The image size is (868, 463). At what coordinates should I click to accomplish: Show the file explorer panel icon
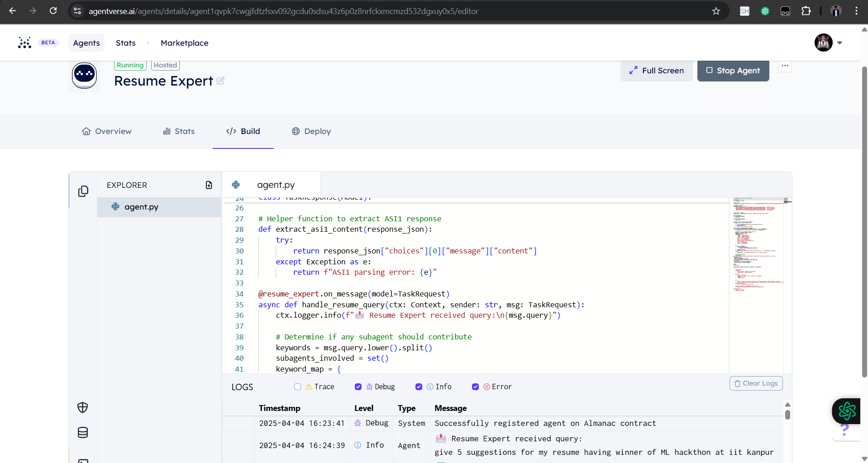pyautogui.click(x=83, y=191)
